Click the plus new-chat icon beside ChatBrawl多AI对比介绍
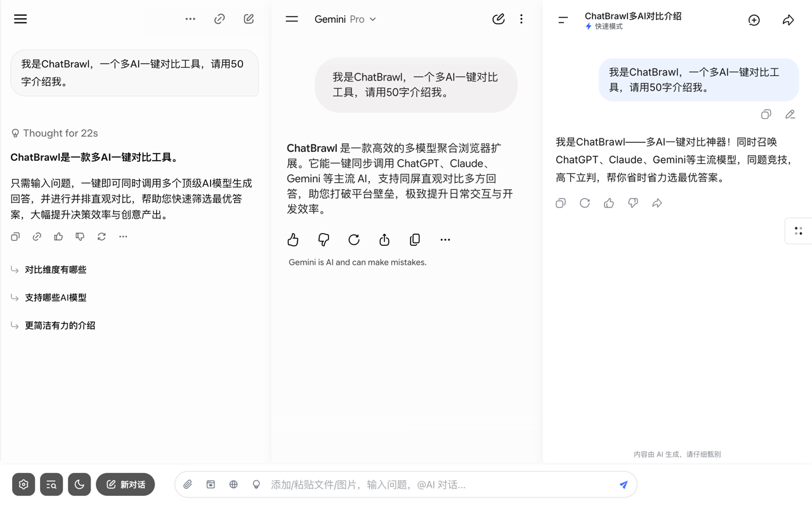Image resolution: width=812 pixels, height=508 pixels. (x=754, y=20)
